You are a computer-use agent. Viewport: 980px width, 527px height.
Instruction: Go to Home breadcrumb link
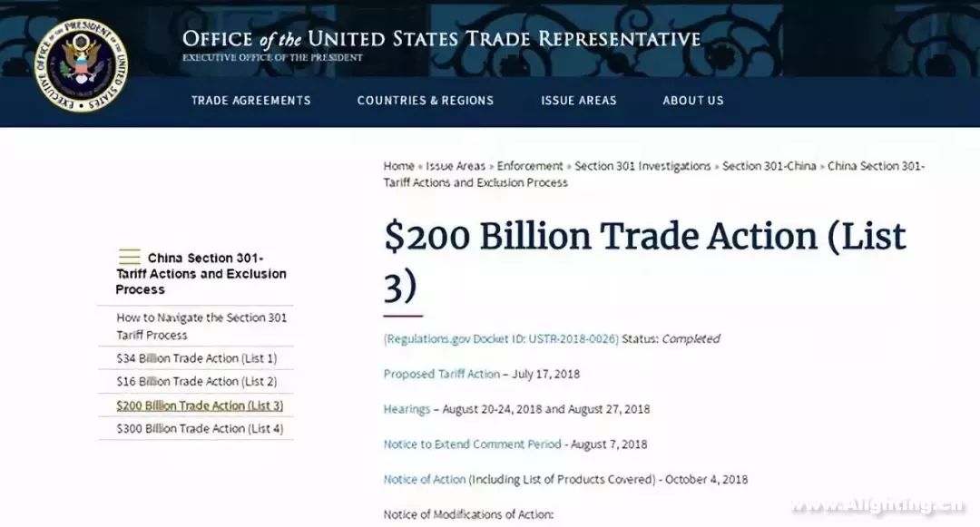[398, 166]
